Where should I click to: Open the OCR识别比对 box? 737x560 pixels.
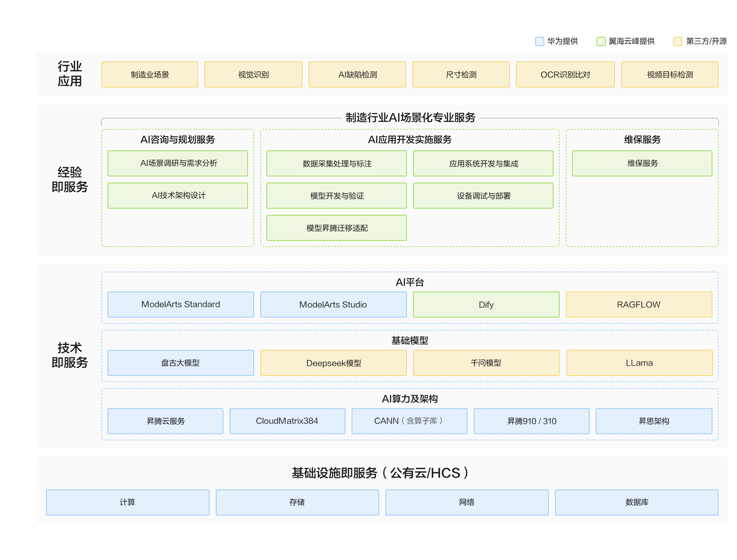click(565, 74)
